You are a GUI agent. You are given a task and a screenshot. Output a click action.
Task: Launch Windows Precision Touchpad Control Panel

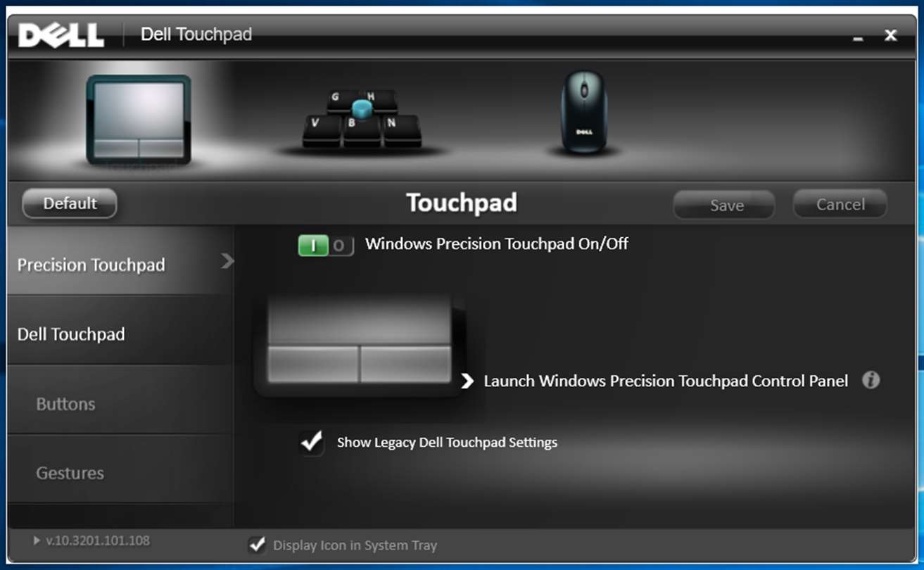[666, 381]
